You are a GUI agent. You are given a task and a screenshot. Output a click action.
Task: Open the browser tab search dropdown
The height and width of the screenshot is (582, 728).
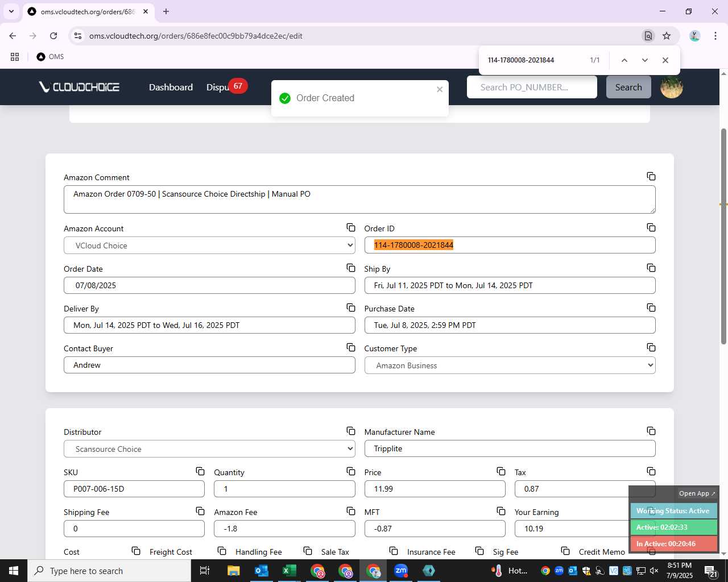pos(11,11)
